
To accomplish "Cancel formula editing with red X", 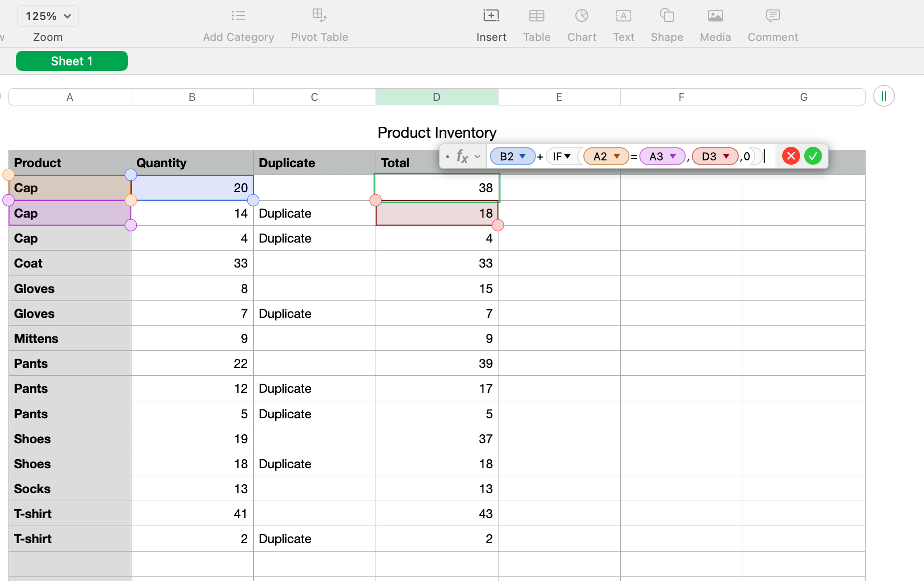I will pyautogui.click(x=791, y=156).
